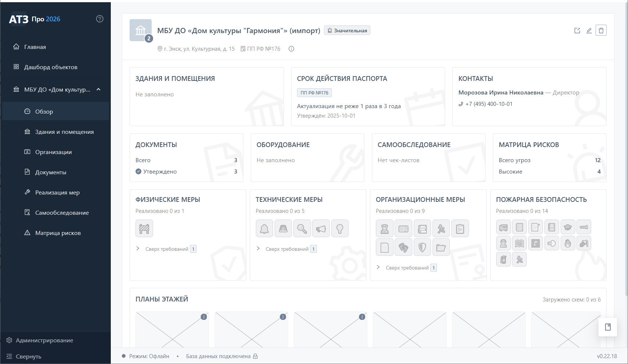Open Реализация мер sidebar item
Viewport: 628px width, 364px height.
(55, 192)
